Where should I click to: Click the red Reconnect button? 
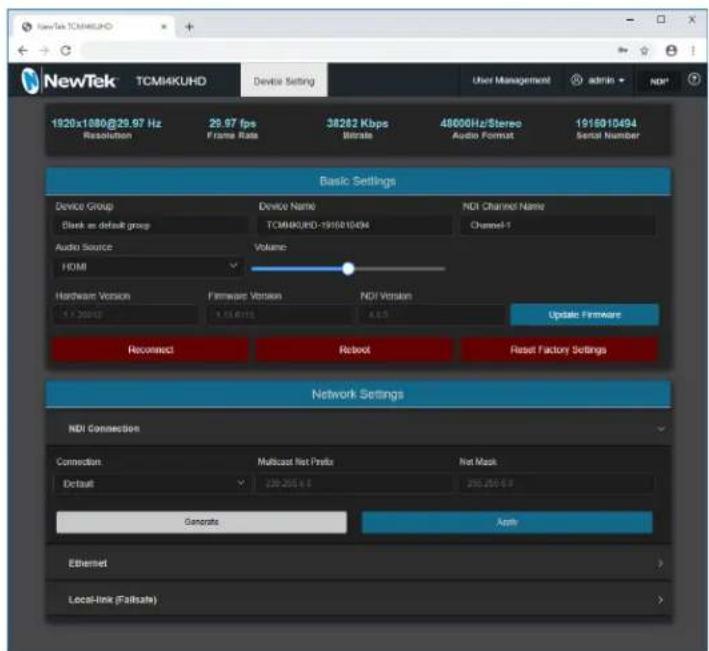151,350
